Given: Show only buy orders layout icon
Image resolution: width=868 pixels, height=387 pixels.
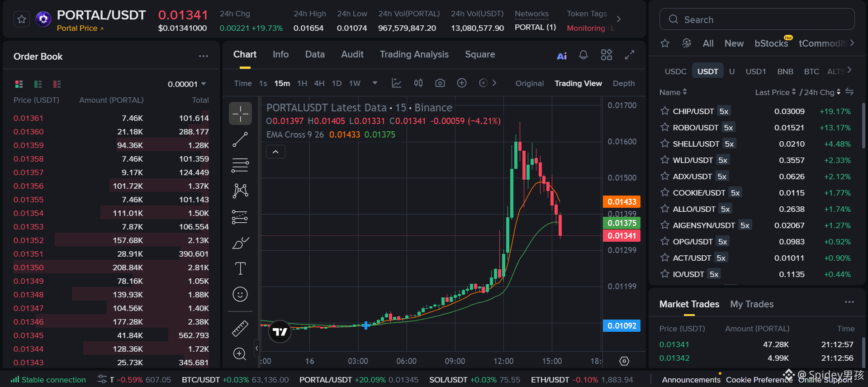Looking at the screenshot, I should pos(38,84).
